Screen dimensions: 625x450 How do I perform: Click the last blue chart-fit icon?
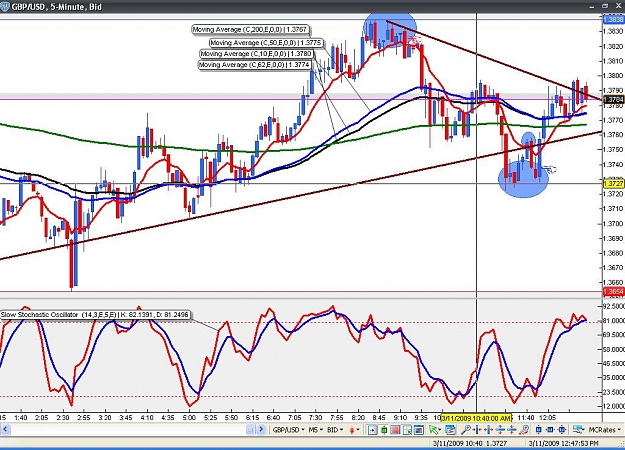(x=562, y=430)
